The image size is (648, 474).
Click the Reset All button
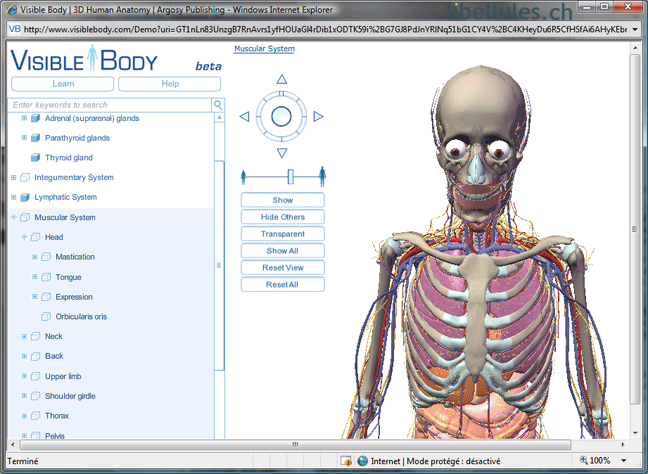click(x=283, y=285)
